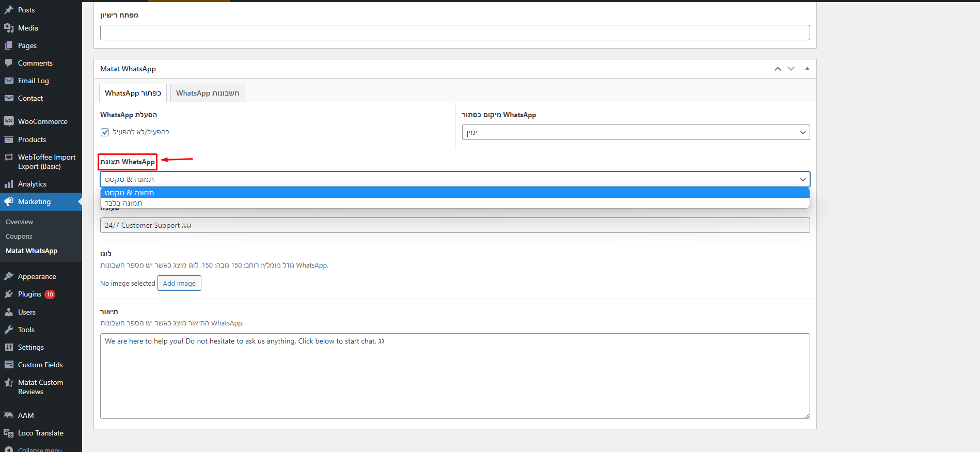
Task: Collapse the Matat WhatsApp panel toggle arrow
Action: point(807,69)
